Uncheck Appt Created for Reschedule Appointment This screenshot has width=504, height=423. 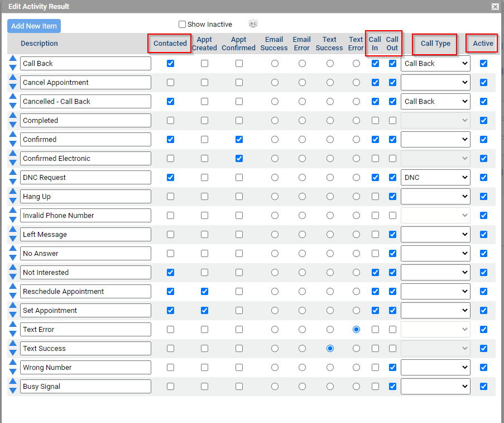pos(204,291)
